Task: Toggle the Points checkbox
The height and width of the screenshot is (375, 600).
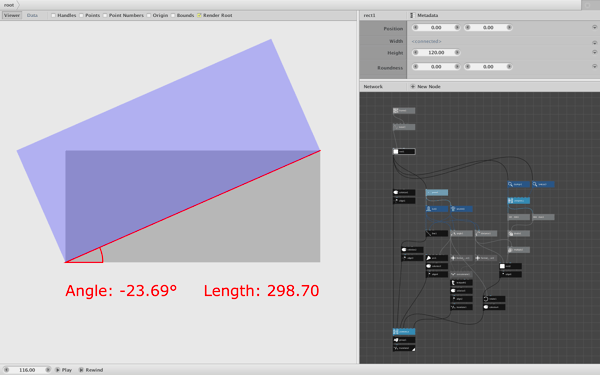Action: [x=81, y=15]
